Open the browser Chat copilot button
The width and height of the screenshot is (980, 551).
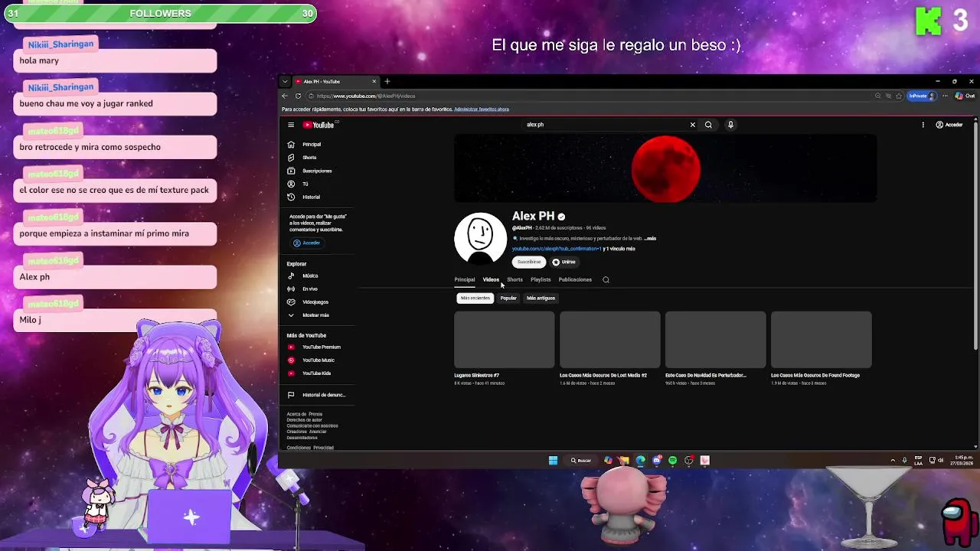coord(965,96)
